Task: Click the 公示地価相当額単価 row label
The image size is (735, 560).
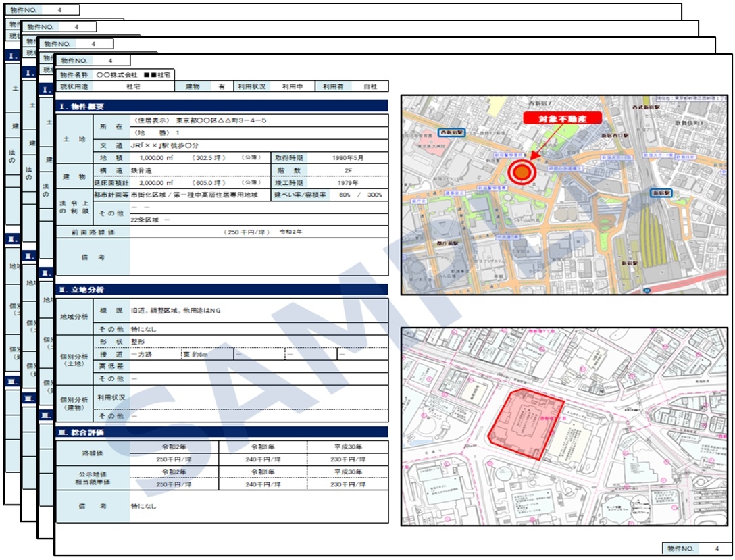Action: [x=93, y=478]
